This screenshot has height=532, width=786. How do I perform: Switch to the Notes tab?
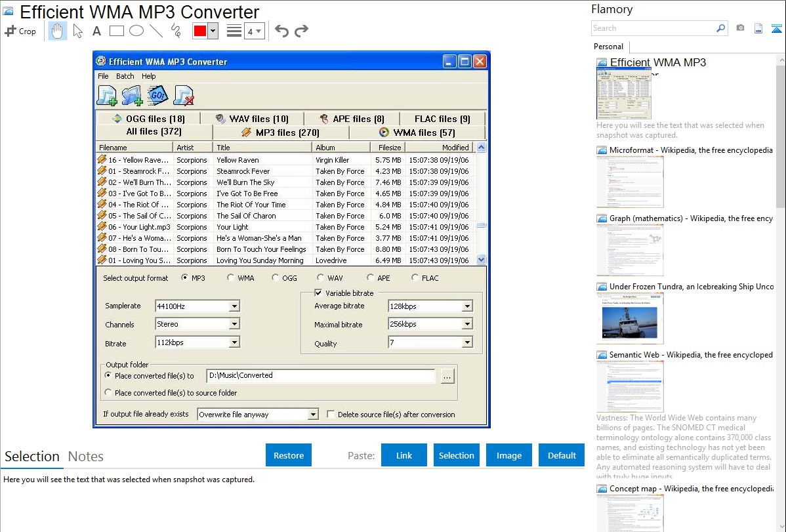86,457
